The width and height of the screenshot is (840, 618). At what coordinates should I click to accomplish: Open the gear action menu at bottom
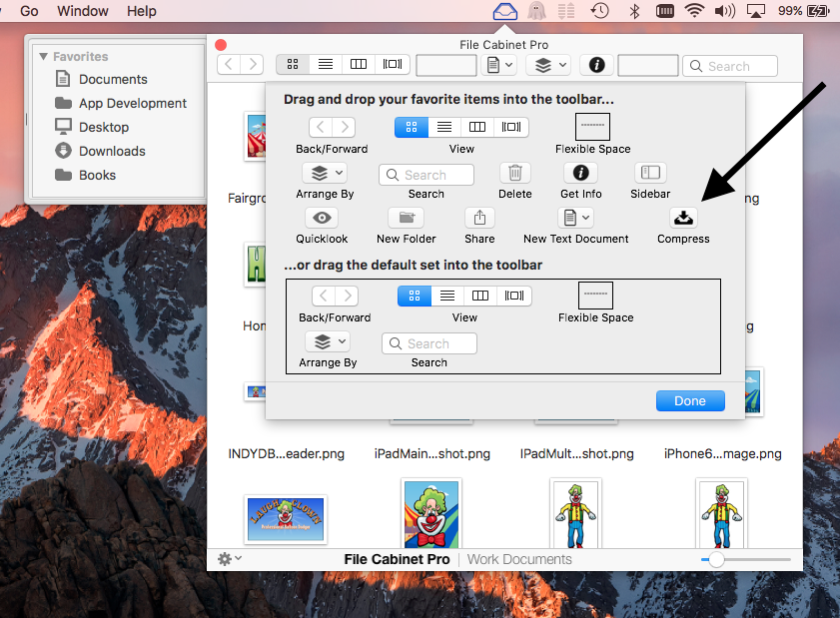(x=230, y=559)
